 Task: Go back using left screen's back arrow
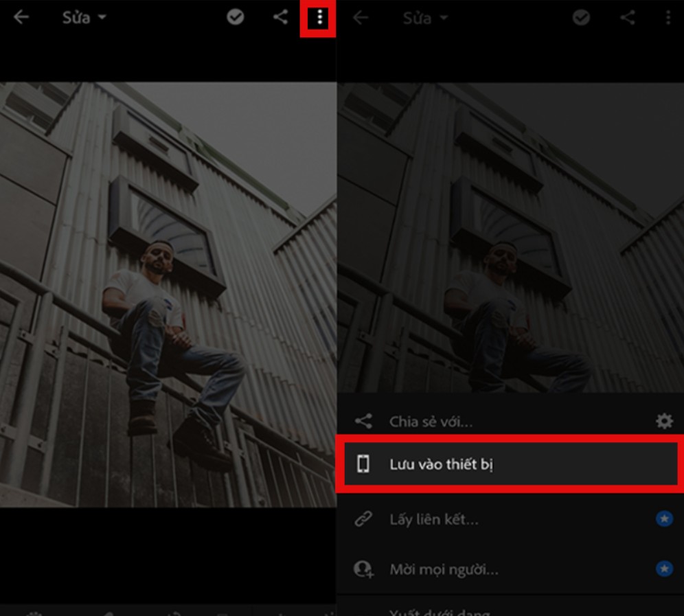click(x=21, y=17)
